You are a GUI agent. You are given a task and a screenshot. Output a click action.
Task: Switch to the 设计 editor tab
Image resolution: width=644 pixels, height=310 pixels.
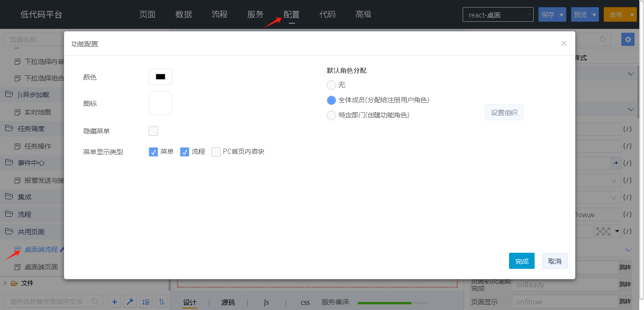(x=190, y=302)
